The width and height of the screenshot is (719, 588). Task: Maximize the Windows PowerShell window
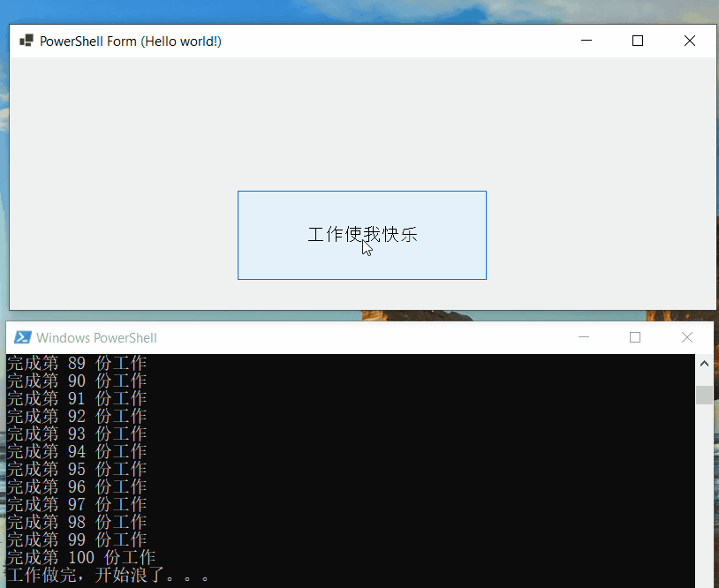(635, 337)
